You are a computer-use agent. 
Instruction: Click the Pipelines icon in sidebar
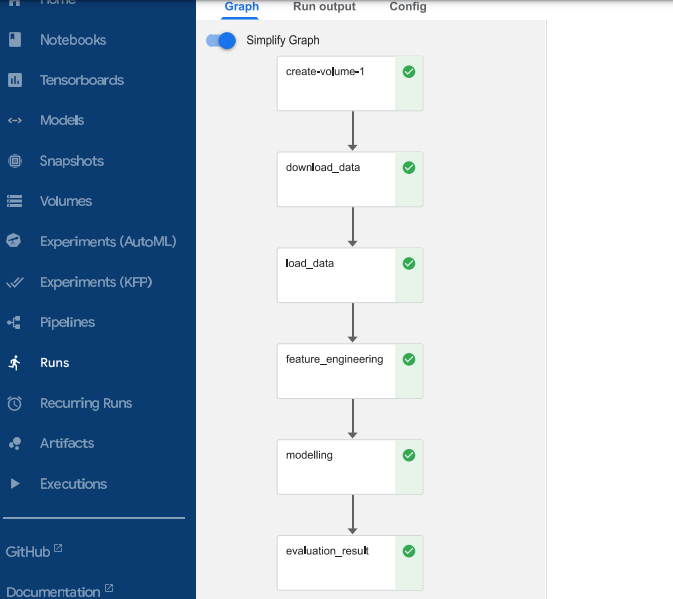coord(15,323)
